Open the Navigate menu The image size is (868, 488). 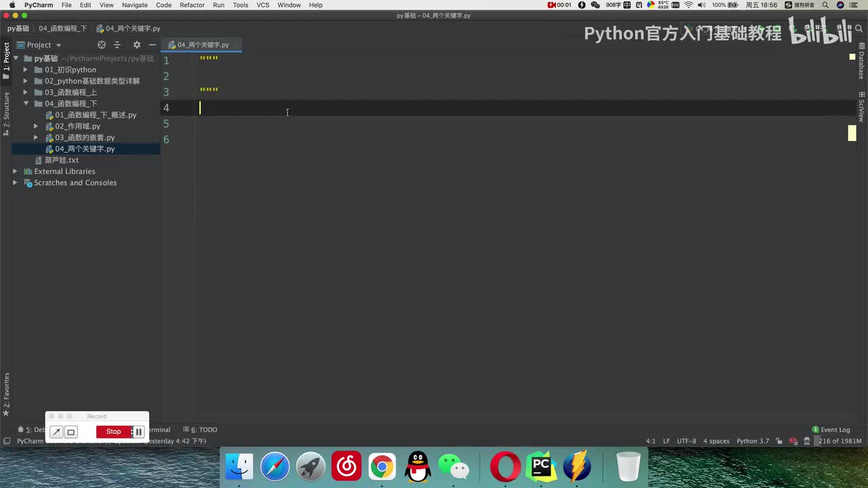pos(134,5)
